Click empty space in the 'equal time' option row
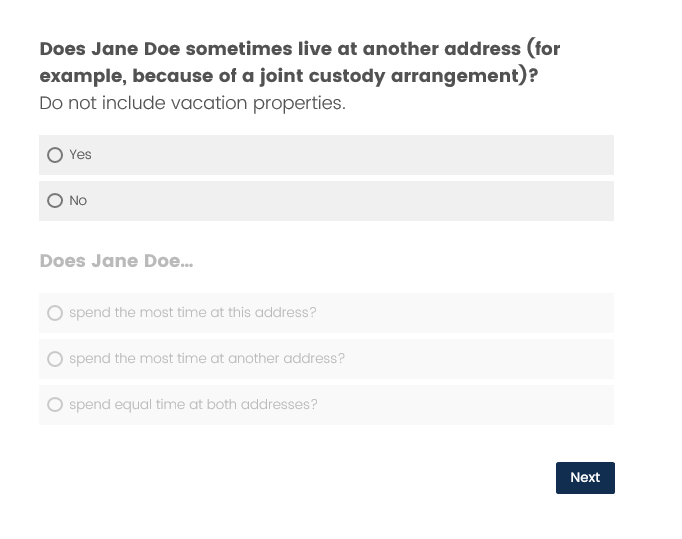682x539 pixels. [x=470, y=405]
